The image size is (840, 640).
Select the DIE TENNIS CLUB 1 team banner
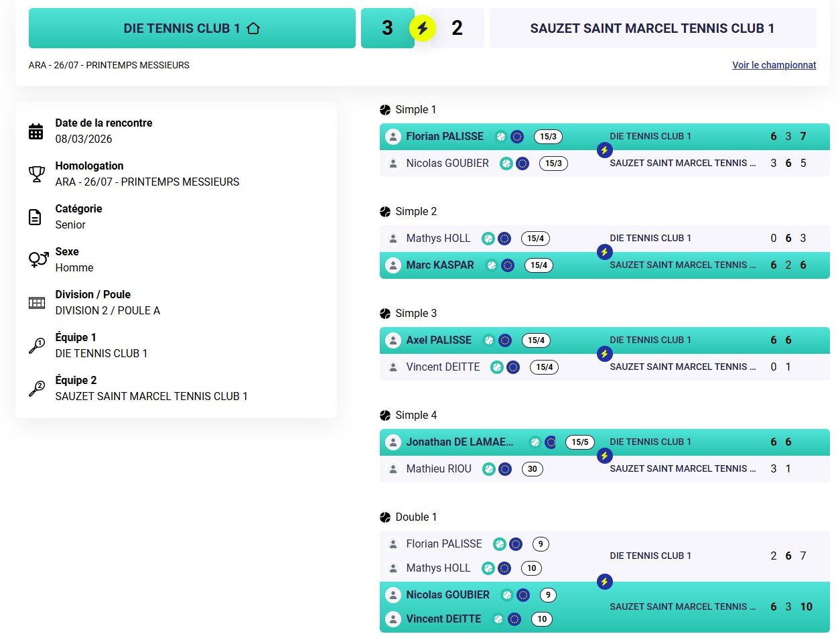point(192,28)
